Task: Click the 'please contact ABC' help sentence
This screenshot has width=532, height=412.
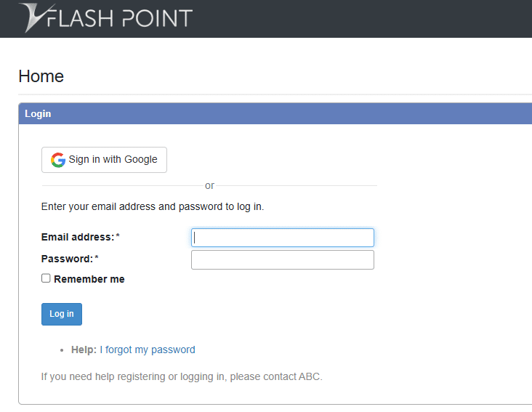Action: (182, 376)
